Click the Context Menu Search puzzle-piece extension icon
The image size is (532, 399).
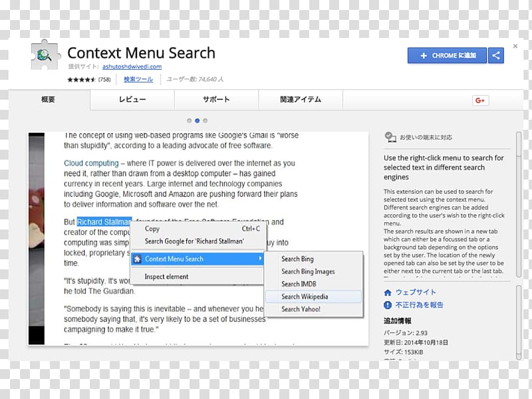tap(46, 55)
